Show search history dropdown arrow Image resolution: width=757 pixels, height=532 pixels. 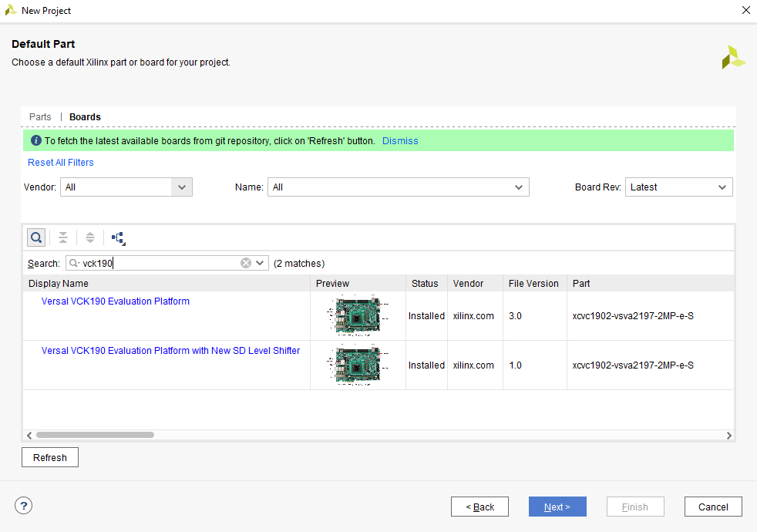(261, 263)
